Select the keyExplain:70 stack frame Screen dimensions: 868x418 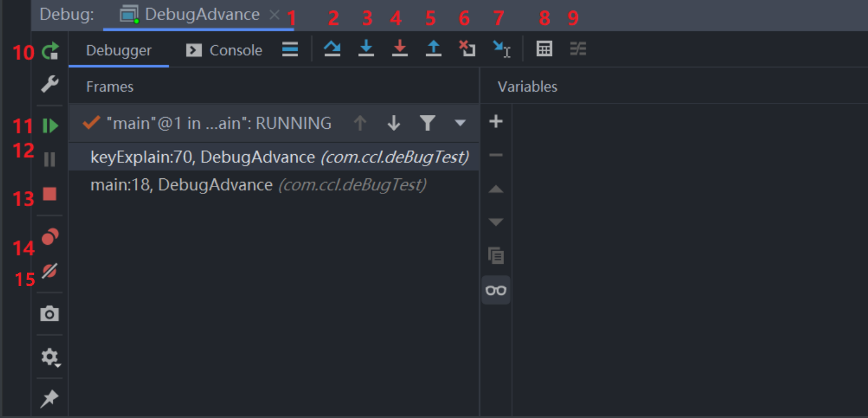coord(274,157)
